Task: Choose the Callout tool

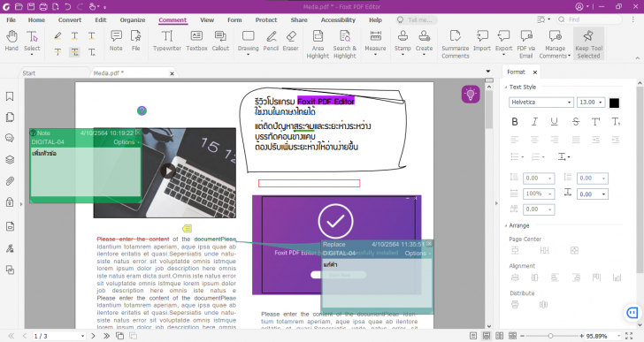Action: pos(220,41)
